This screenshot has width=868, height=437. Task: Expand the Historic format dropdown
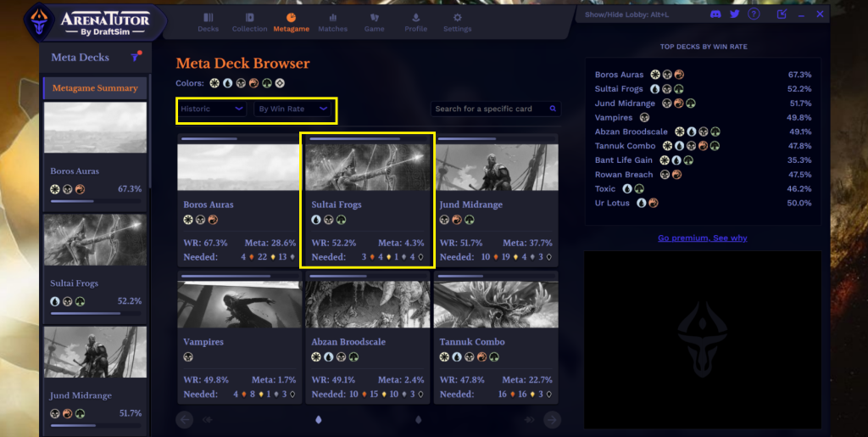212,109
